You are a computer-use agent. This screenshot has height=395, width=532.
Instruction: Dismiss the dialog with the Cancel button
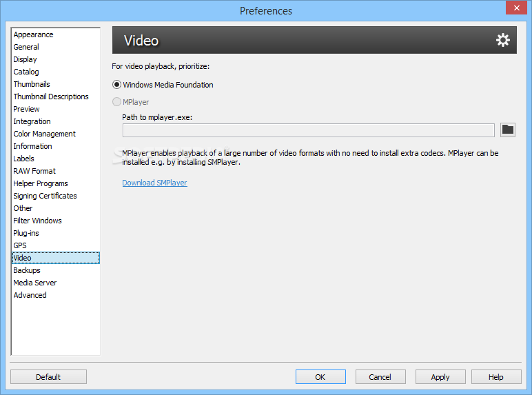pos(380,377)
